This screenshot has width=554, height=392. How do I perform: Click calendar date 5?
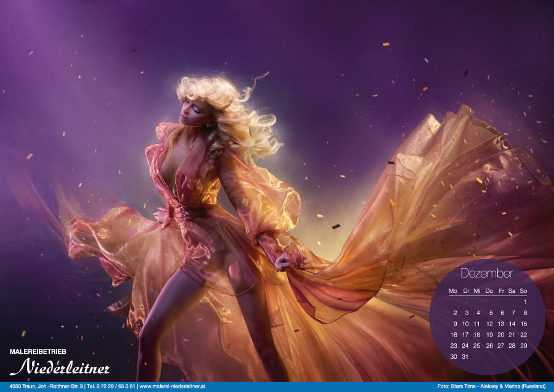point(491,313)
